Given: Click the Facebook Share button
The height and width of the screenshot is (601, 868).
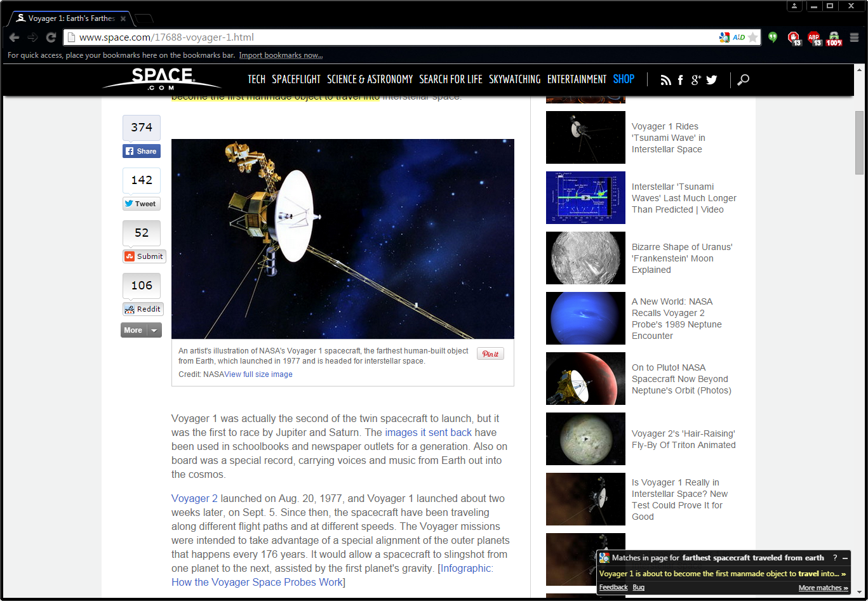Looking at the screenshot, I should 141,151.
